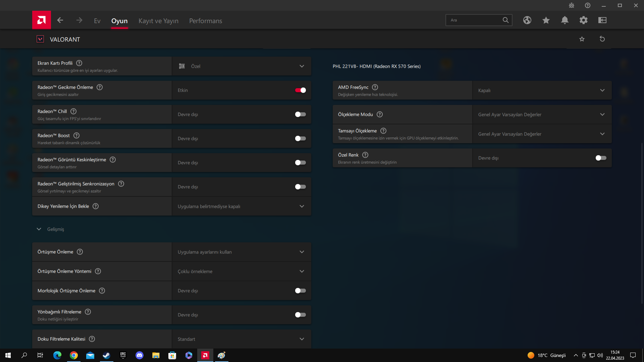Open notifications bell icon
Viewport: 644px width, 362px height.
pyautogui.click(x=565, y=20)
